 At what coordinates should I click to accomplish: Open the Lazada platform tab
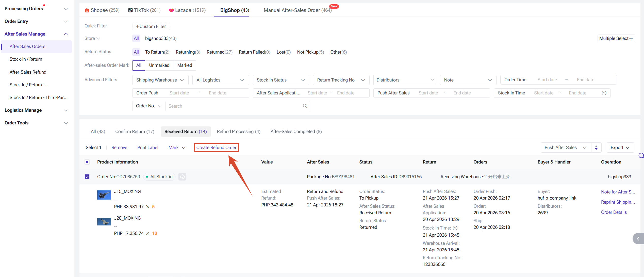[187, 10]
